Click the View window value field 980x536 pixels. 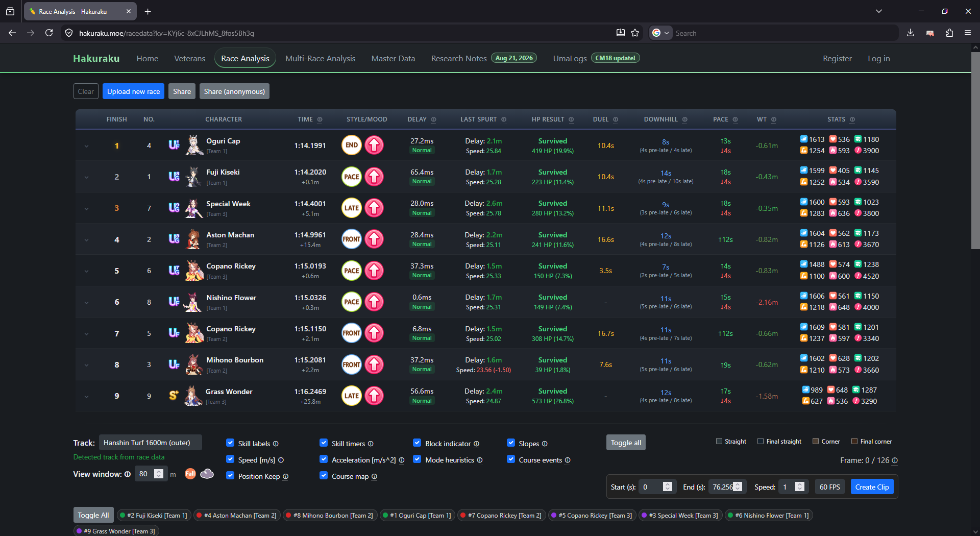(x=151, y=474)
